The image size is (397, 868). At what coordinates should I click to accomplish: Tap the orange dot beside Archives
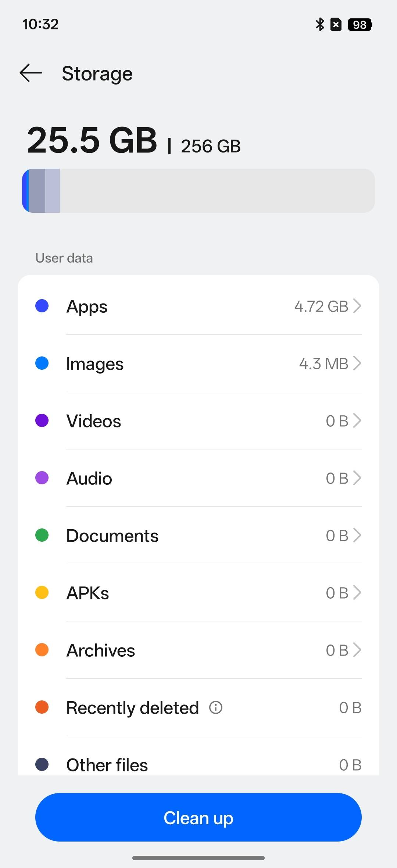point(42,650)
